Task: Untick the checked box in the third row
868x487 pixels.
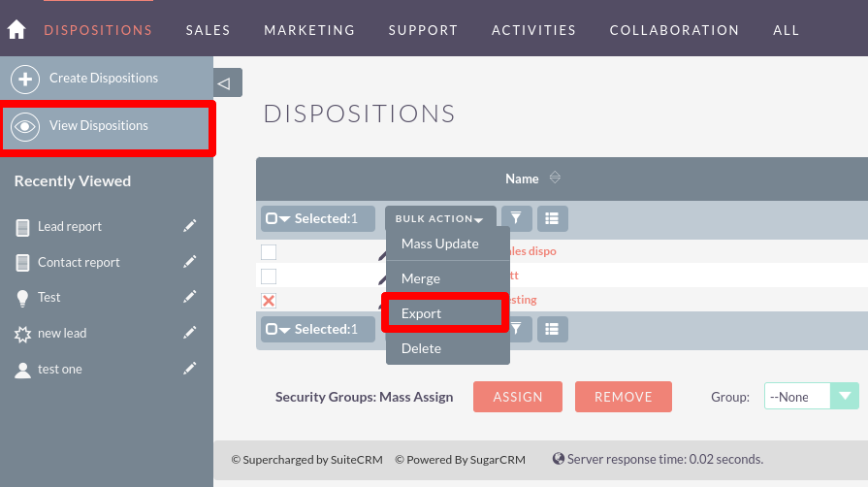Action: [269, 301]
